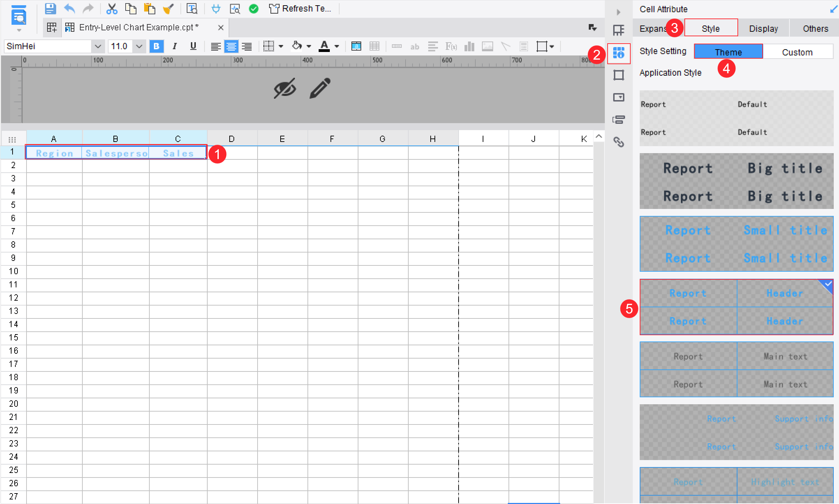Viewport: 839px width, 504px height.
Task: Toggle Italic formatting
Action: (175, 46)
